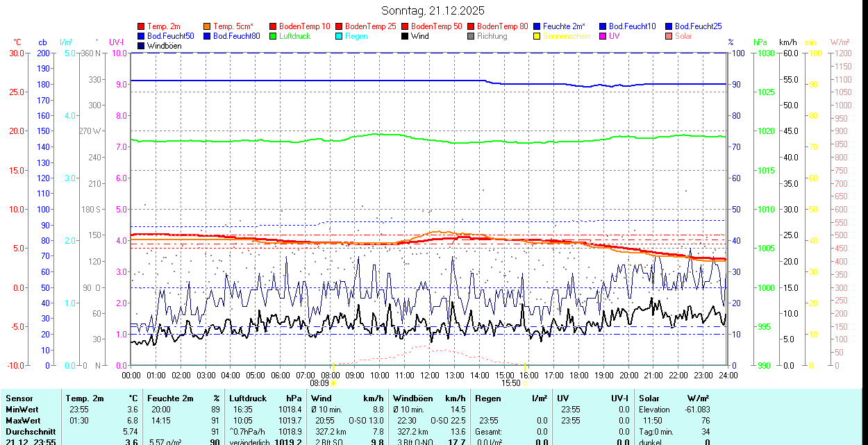Click the 12:00 tick on time axis
The height and width of the screenshot is (445, 868).
[429, 375]
